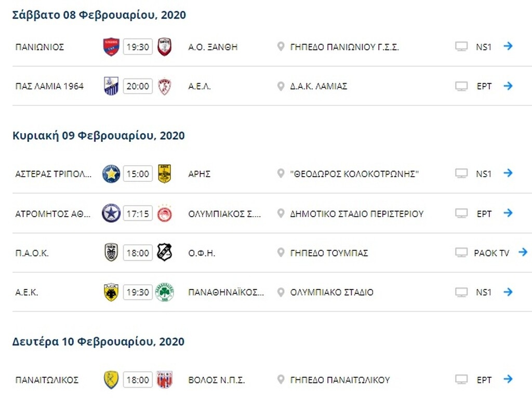The width and height of the screenshot is (532, 398).
Task: Click the Aris club badge
Action: point(164,174)
